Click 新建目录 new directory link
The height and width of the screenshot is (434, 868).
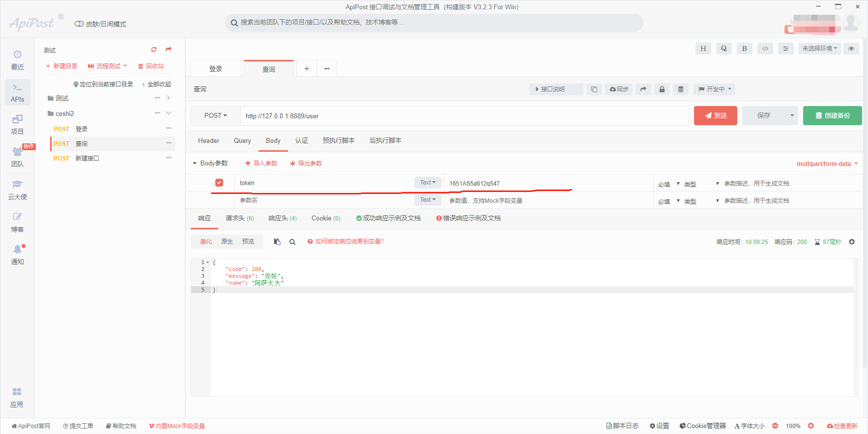tap(61, 66)
